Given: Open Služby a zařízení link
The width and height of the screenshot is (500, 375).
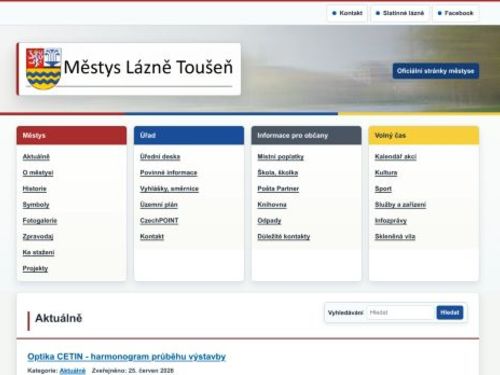Looking at the screenshot, I should (x=400, y=205).
